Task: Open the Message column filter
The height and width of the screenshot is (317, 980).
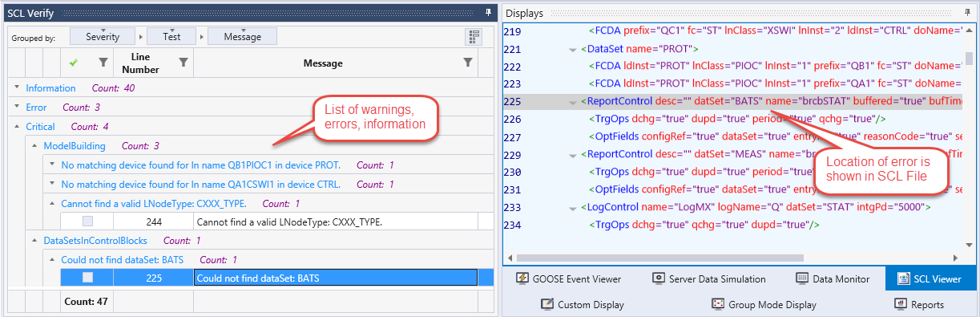Action: (468, 63)
